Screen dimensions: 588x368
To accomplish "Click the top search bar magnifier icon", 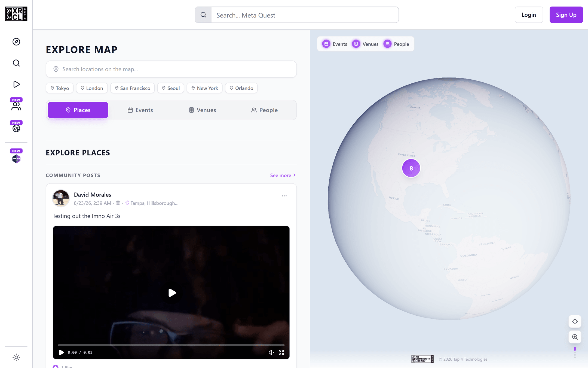I will click(x=203, y=15).
